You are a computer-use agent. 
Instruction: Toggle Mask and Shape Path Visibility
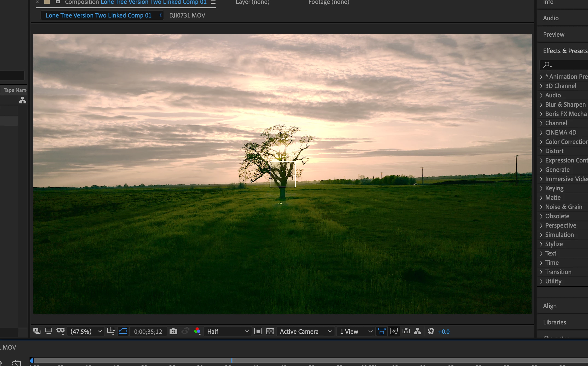click(x=123, y=331)
